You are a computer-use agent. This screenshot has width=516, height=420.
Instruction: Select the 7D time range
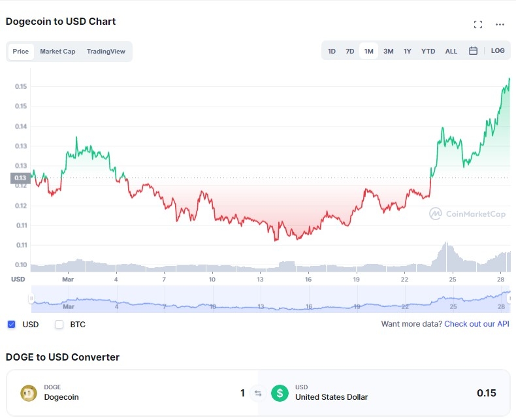[350, 51]
